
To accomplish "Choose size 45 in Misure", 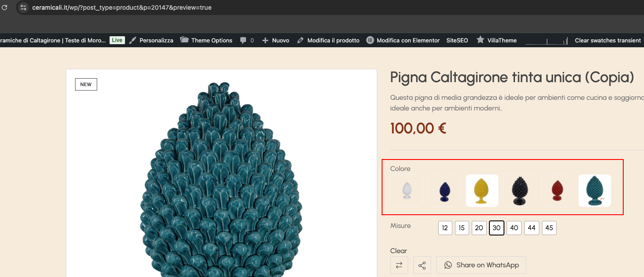I will coord(549,228).
